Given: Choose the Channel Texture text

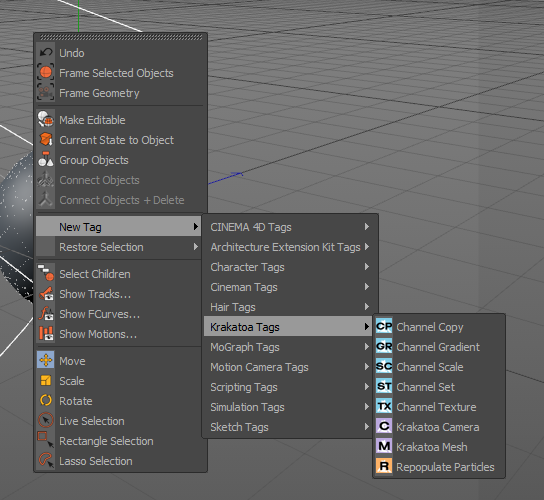Looking at the screenshot, I should coord(436,407).
